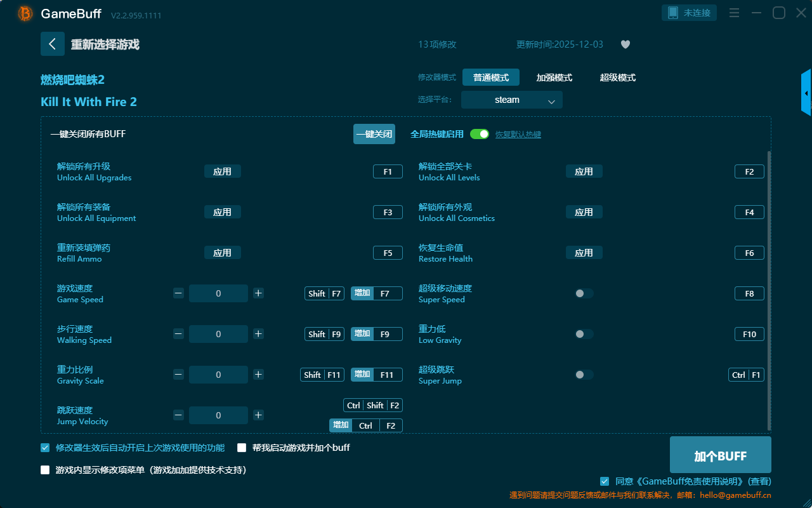The width and height of the screenshot is (812, 508).
Task: Increase Jump Velocity with plus icon
Action: (258, 415)
